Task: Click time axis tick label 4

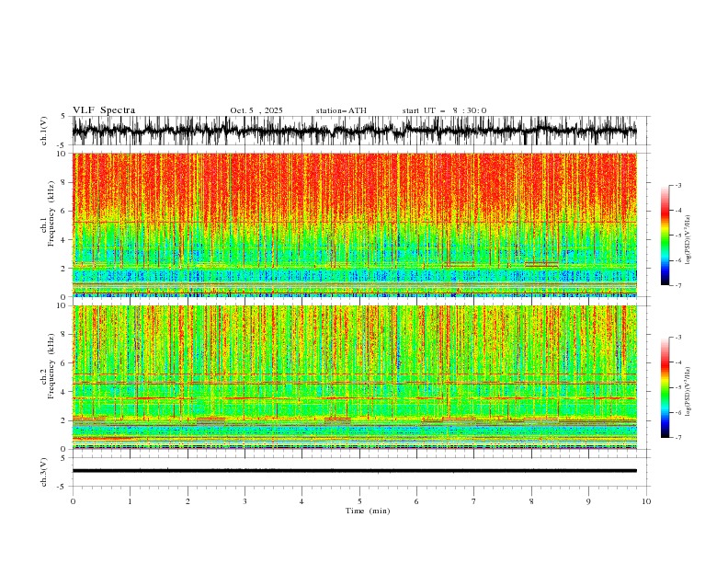Action: coord(302,501)
